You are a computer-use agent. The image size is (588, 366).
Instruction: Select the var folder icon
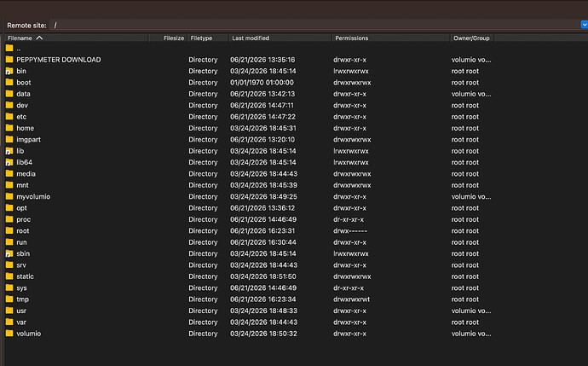point(9,322)
